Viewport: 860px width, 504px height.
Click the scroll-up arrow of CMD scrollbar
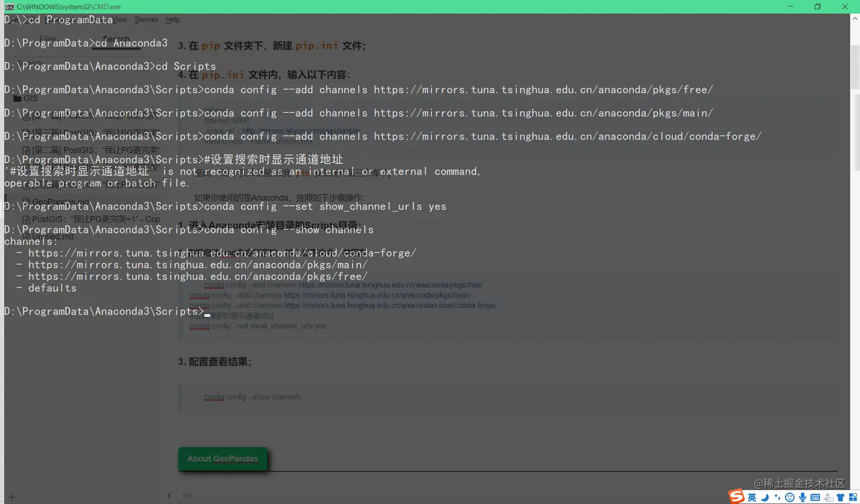click(x=855, y=19)
